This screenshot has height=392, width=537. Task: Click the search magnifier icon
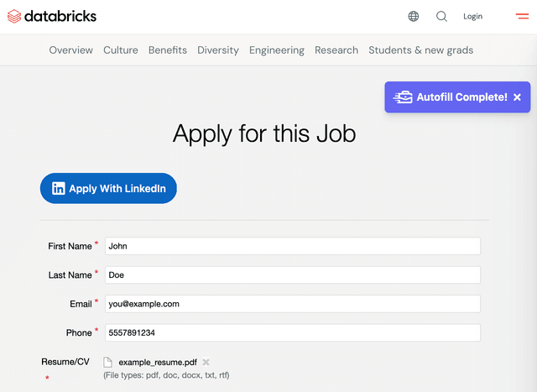tap(441, 16)
